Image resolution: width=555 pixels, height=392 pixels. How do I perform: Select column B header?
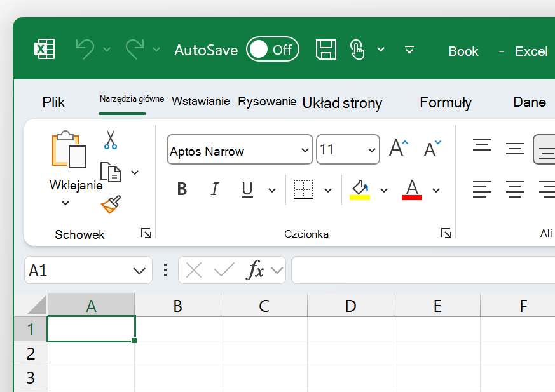coord(177,305)
